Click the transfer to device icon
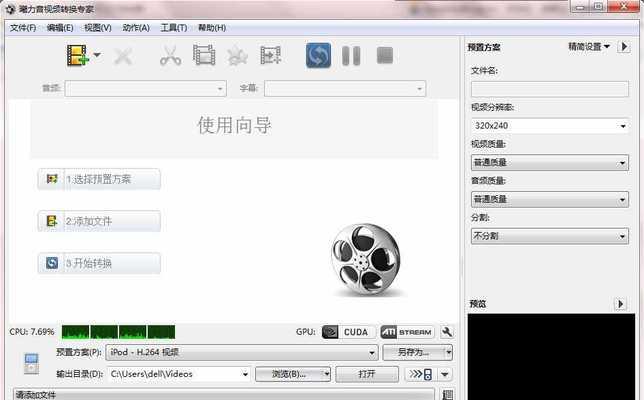This screenshot has height=400, width=644. pyautogui.click(x=421, y=374)
